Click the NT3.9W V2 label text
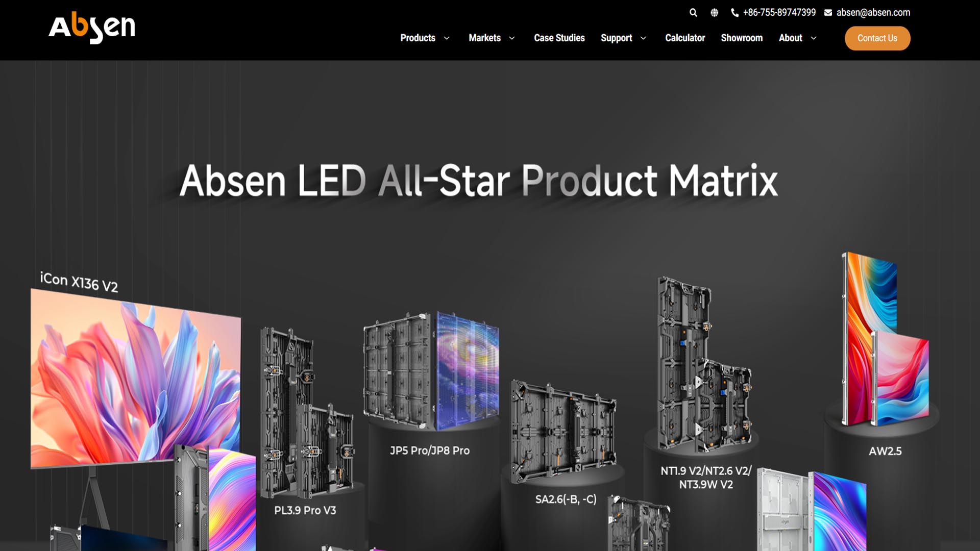 point(706,485)
